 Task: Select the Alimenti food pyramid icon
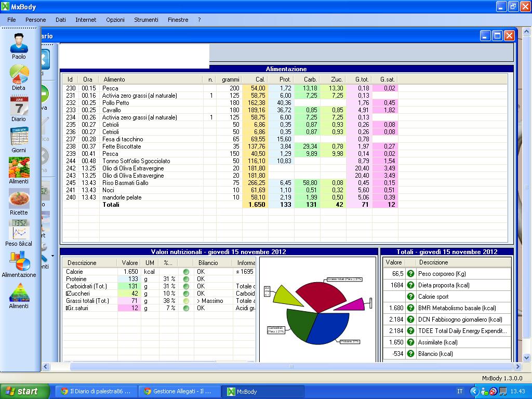19,292
